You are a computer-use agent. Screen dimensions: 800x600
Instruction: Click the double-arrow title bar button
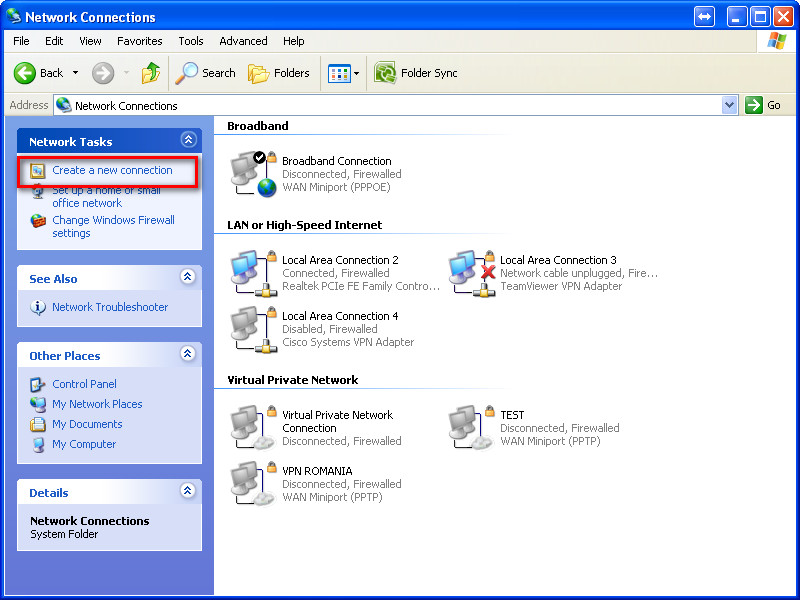tap(704, 17)
